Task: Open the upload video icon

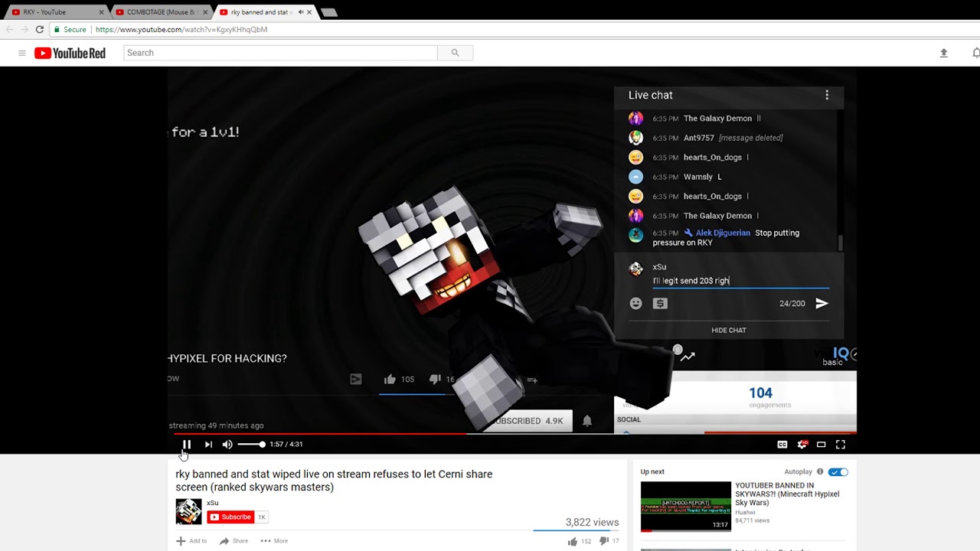Action: (943, 53)
